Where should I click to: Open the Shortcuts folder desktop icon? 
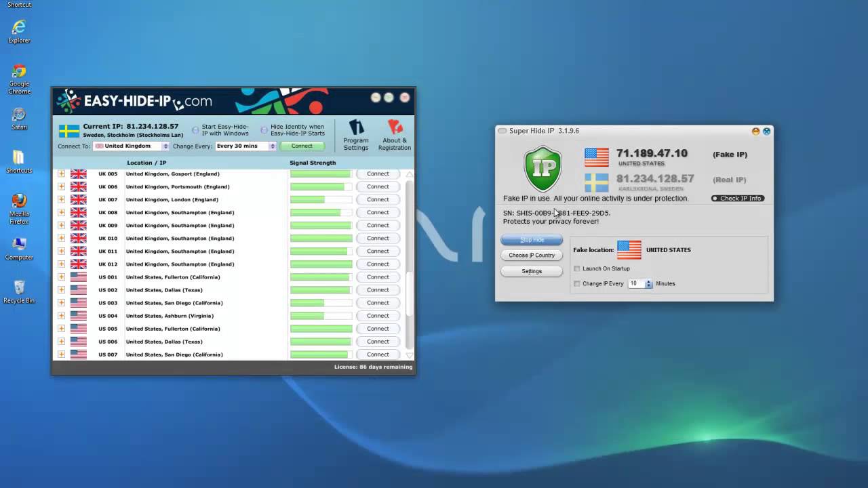click(x=19, y=162)
